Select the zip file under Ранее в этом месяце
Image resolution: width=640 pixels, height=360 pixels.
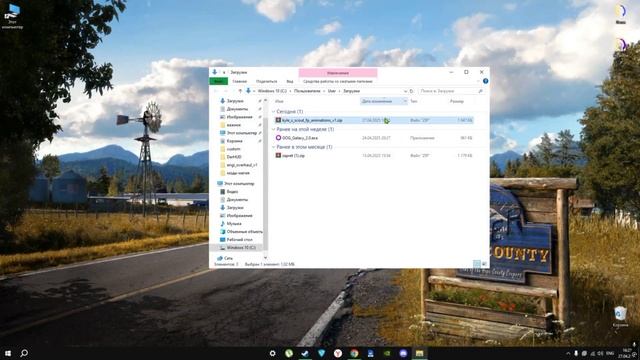[374, 156]
